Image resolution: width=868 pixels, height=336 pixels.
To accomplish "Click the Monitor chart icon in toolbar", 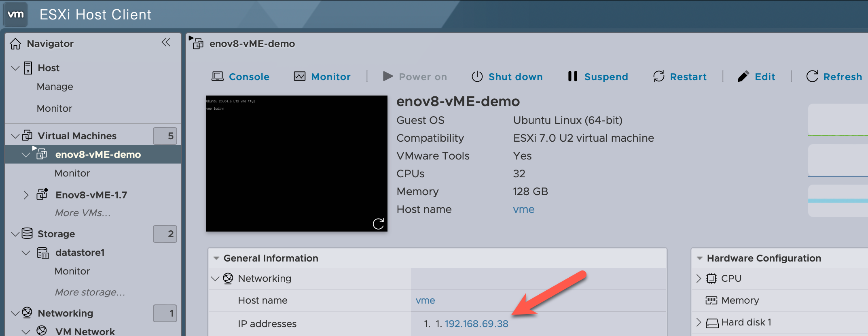I will [300, 77].
